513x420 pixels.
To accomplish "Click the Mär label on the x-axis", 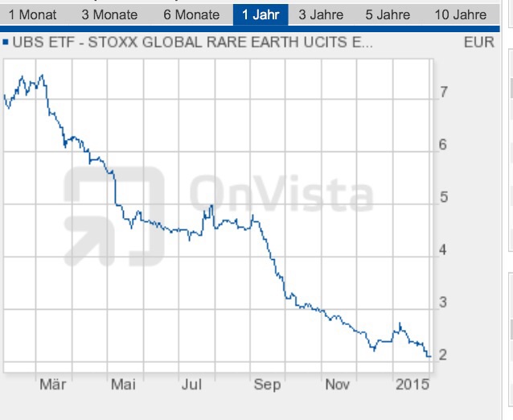I will pyautogui.click(x=53, y=385).
